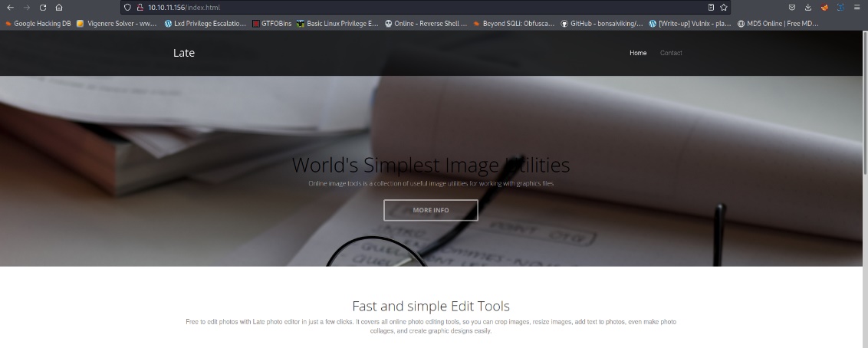Go to the browser home page
This screenshot has width=868, height=348.
[x=59, y=7]
